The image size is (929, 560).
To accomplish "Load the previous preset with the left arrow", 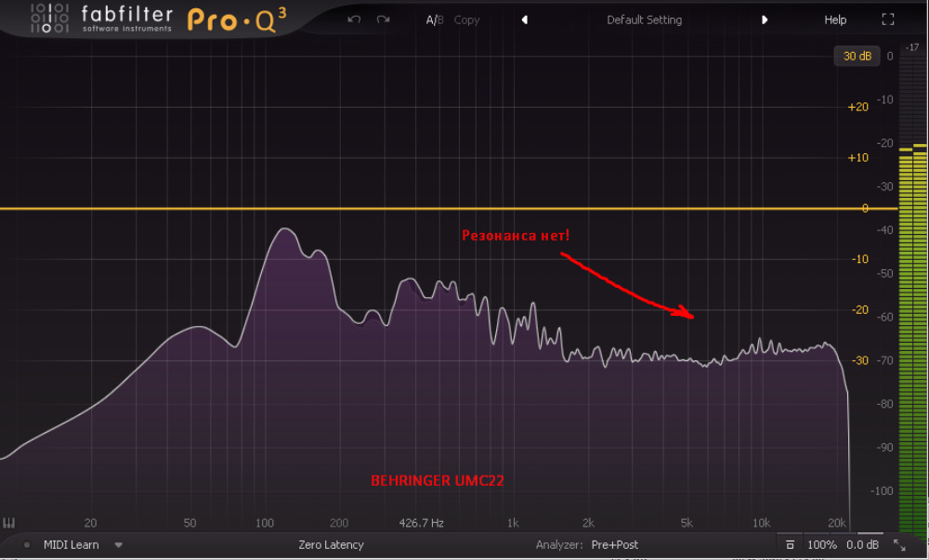I will coord(524,20).
